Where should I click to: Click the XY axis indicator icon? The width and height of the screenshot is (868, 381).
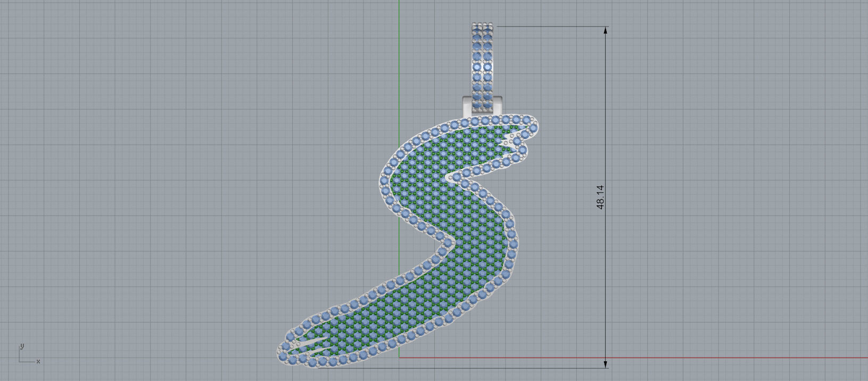pos(29,353)
